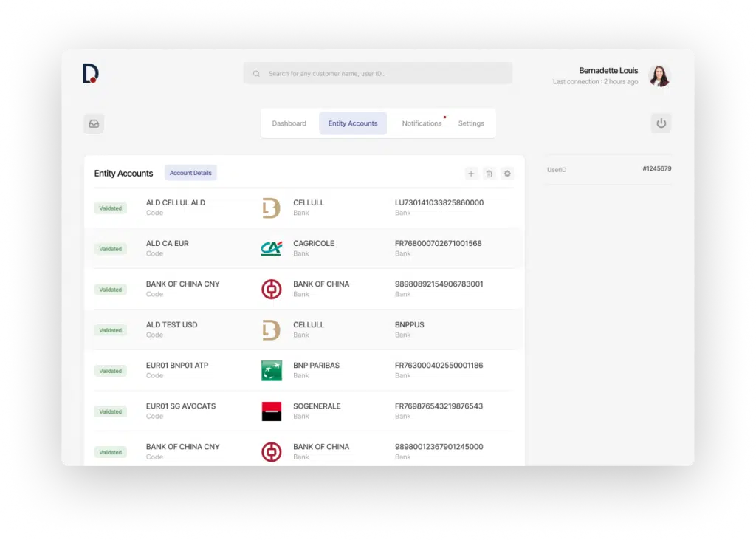
Task: Click Validated badge for ALD TEST USD
Action: coord(111,330)
